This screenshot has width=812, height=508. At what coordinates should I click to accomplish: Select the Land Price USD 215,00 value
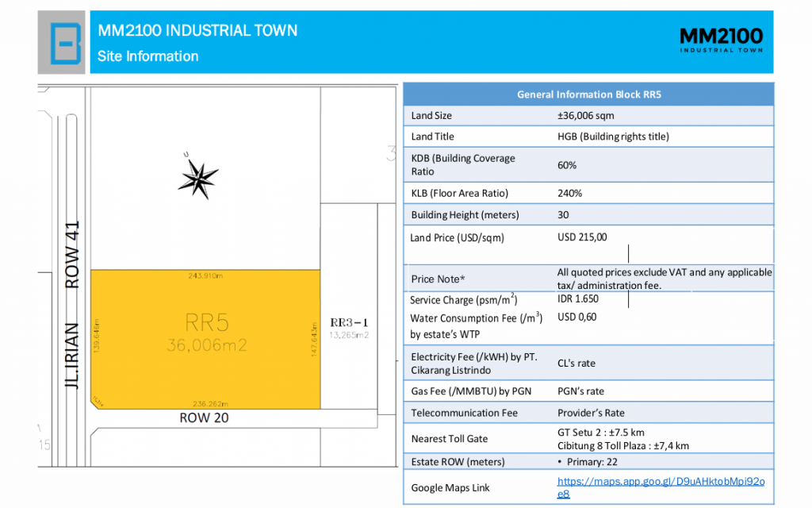(x=582, y=237)
